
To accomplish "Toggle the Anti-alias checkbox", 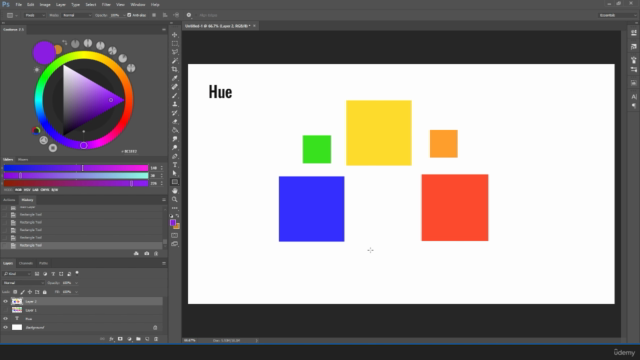I will [x=129, y=15].
